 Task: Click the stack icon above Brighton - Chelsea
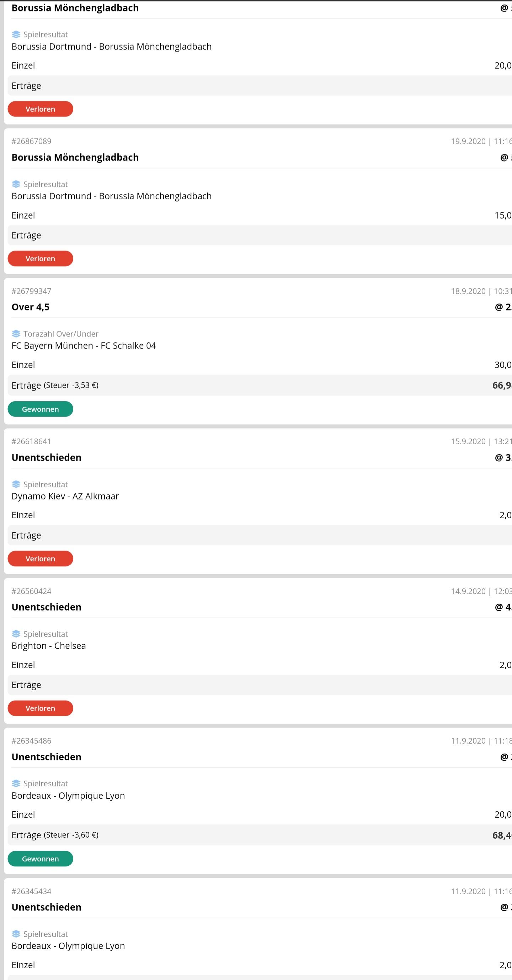coord(16,634)
